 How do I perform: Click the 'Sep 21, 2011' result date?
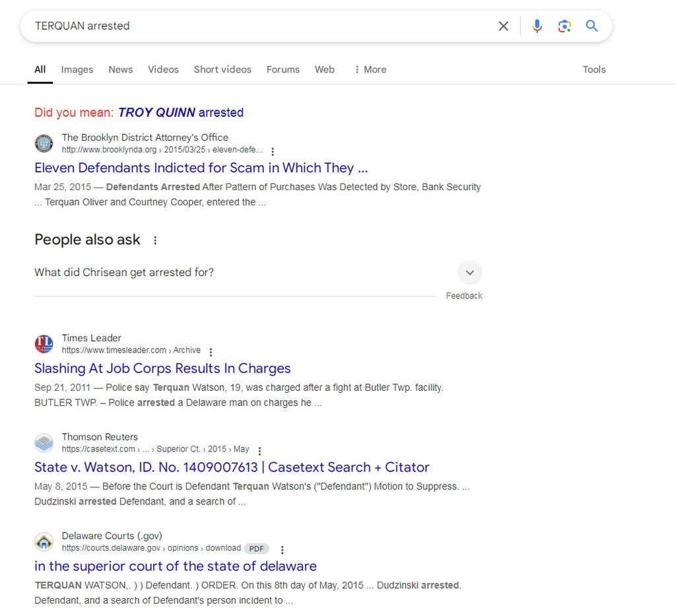(x=63, y=388)
